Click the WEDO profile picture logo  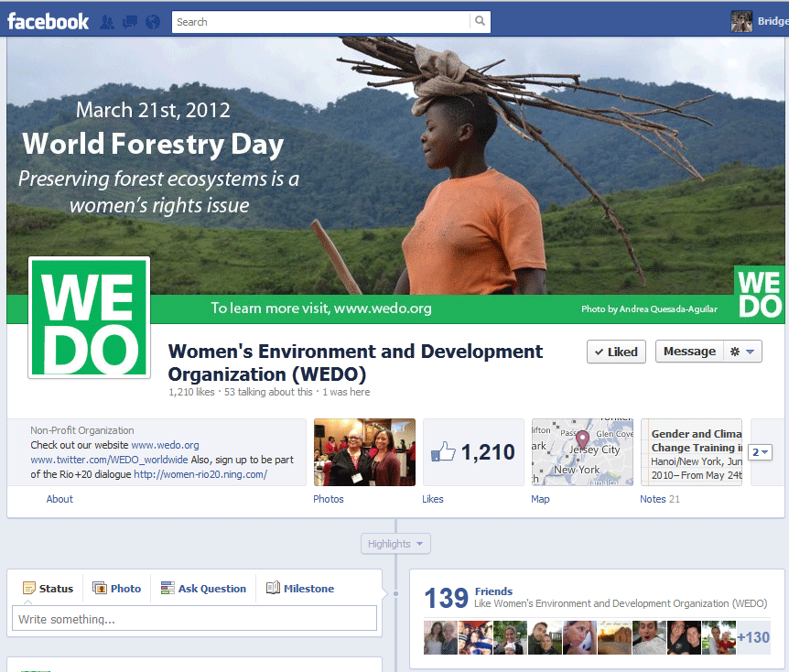click(x=90, y=318)
